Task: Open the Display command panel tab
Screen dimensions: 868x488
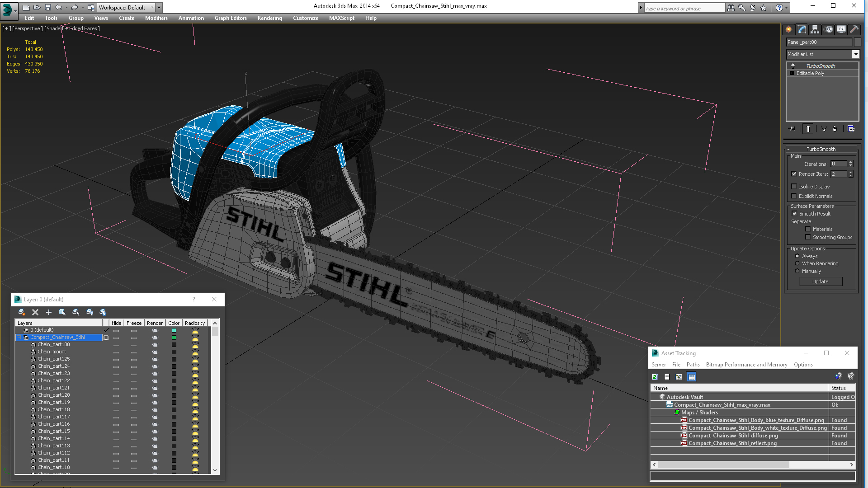Action: click(841, 29)
